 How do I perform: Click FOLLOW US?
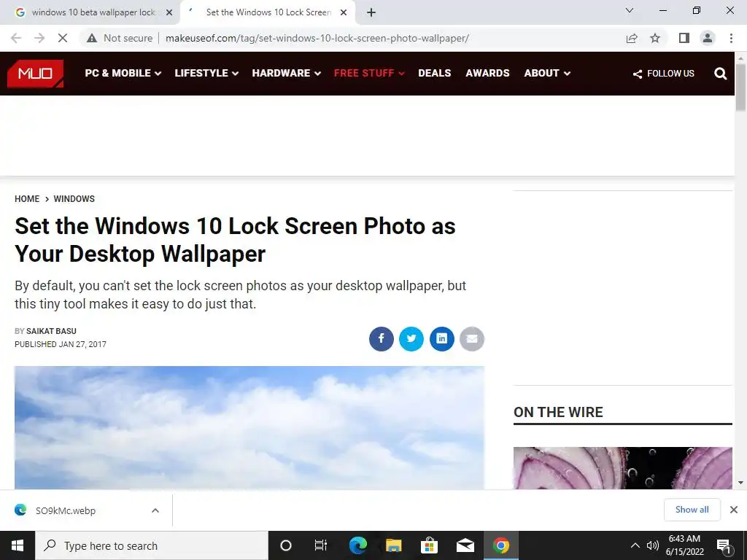coord(664,74)
